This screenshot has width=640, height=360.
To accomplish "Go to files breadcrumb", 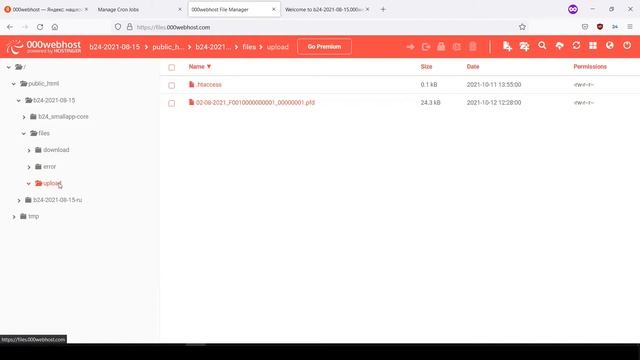I will pyautogui.click(x=249, y=47).
